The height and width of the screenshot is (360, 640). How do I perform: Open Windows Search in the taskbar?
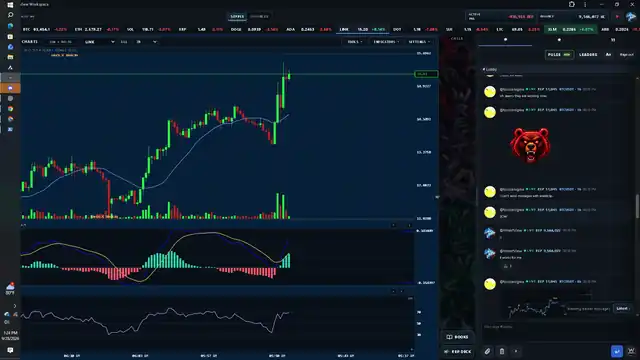coord(10,15)
